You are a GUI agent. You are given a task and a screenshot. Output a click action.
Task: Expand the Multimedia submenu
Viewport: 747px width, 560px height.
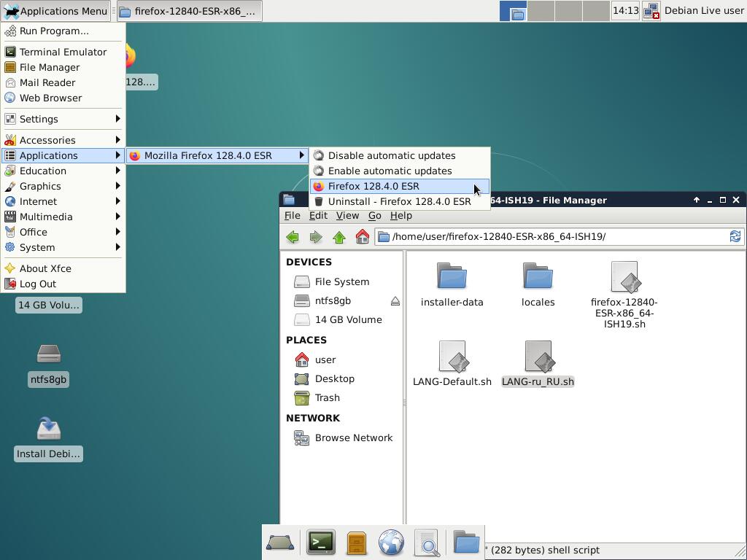pyautogui.click(x=63, y=217)
